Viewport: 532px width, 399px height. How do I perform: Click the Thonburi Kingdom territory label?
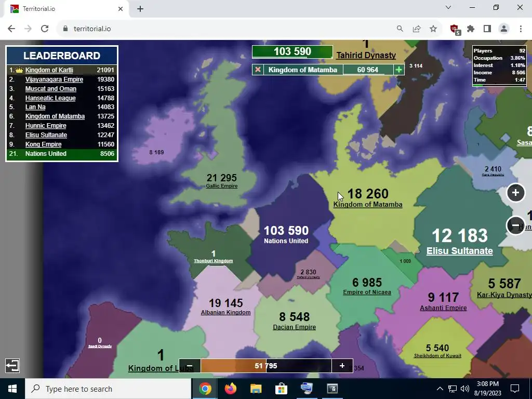coord(213,261)
